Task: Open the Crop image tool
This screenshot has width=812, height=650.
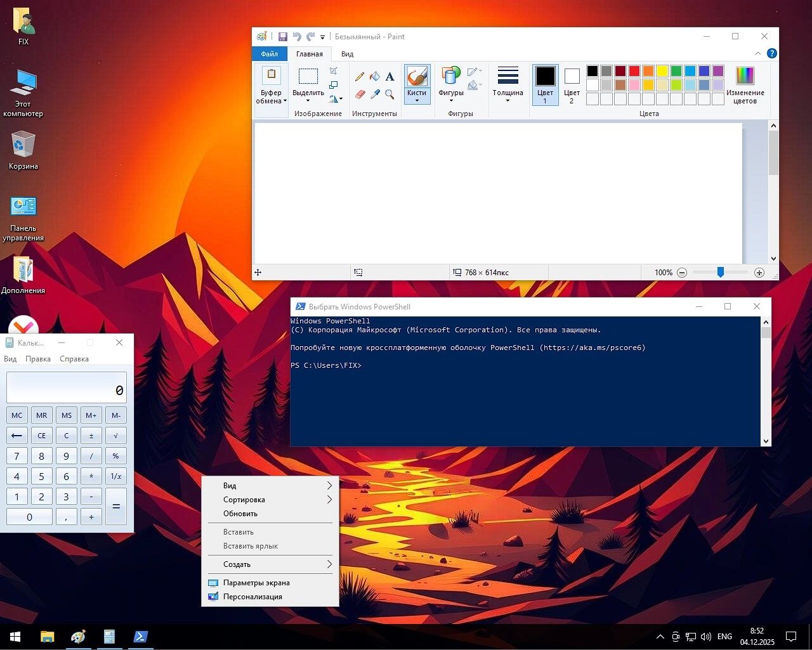Action: (x=334, y=72)
